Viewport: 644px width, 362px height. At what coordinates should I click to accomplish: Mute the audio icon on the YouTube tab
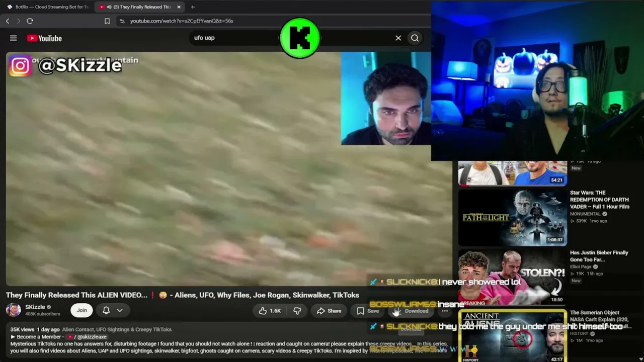[x=109, y=7]
